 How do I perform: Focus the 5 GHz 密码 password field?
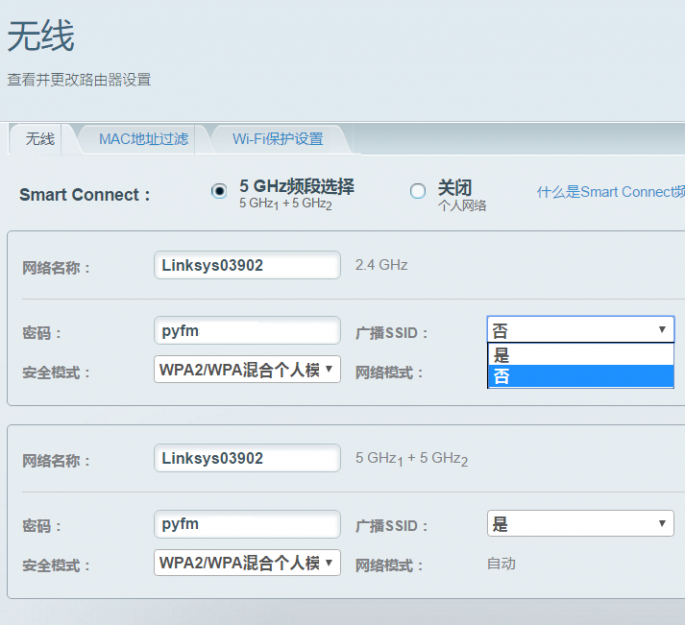[x=247, y=524]
